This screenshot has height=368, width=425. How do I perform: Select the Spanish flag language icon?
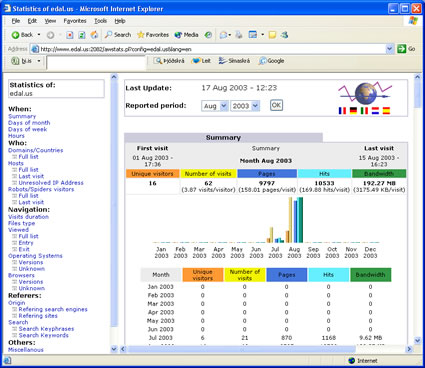coord(386,111)
